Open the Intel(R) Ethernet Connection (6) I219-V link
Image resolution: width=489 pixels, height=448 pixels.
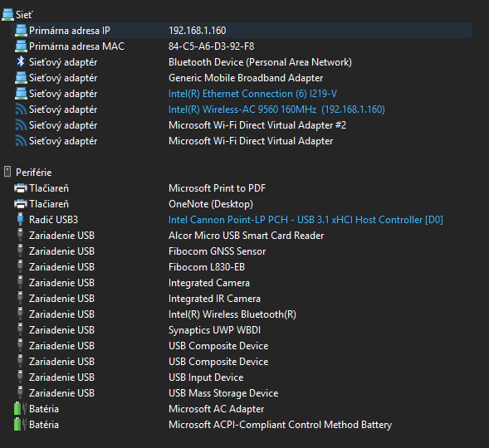click(x=252, y=94)
